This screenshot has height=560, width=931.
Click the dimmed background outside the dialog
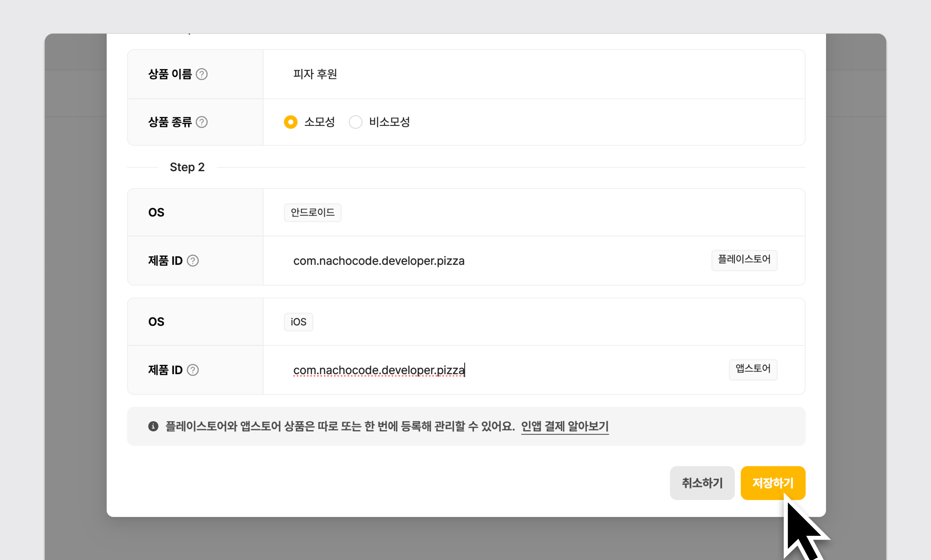pos(76,302)
